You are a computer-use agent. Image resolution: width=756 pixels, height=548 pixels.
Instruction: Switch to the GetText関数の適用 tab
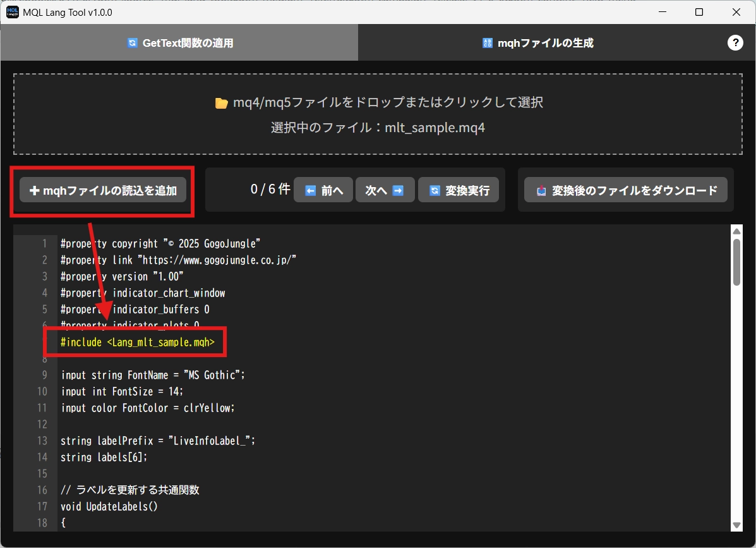point(179,43)
